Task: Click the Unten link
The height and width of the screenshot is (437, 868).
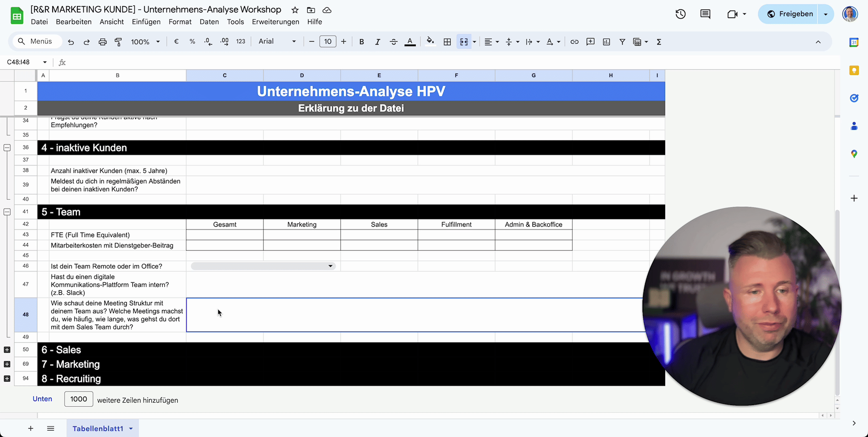Action: click(x=42, y=399)
